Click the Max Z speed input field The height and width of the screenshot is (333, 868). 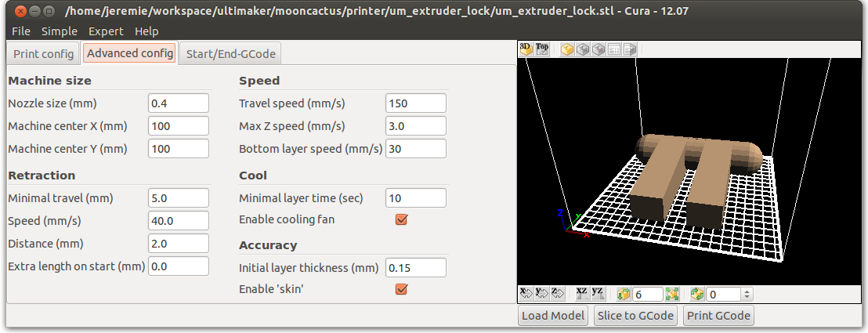(x=416, y=126)
